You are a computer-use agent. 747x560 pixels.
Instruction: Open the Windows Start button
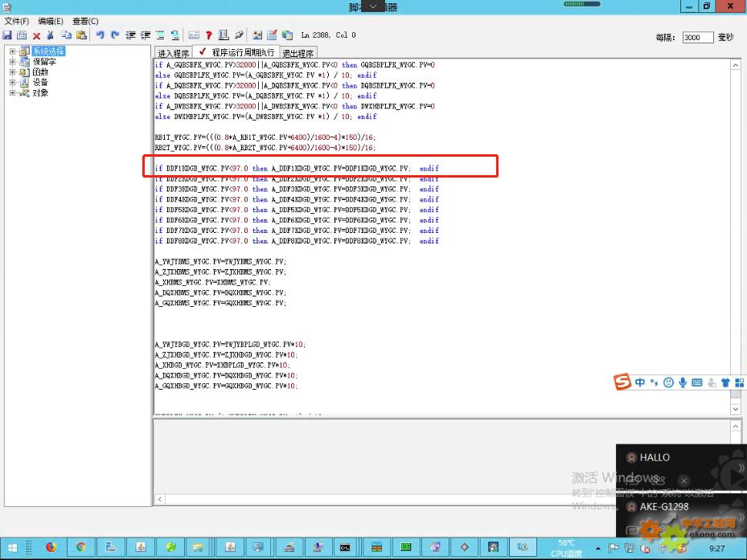(13, 548)
